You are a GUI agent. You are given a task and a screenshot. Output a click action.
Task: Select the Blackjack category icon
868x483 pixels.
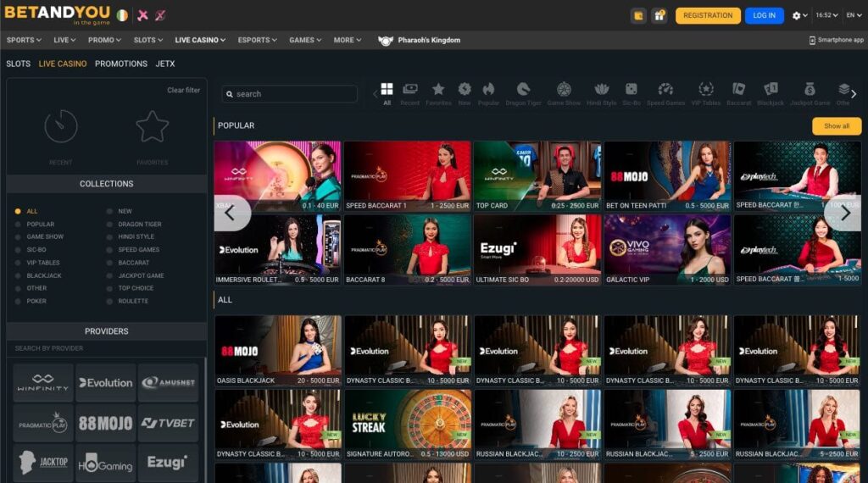coord(771,89)
